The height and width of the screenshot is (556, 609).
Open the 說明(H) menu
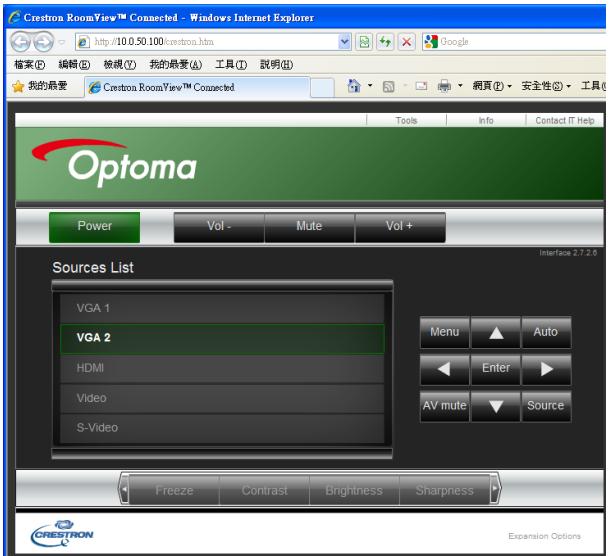coord(276,64)
